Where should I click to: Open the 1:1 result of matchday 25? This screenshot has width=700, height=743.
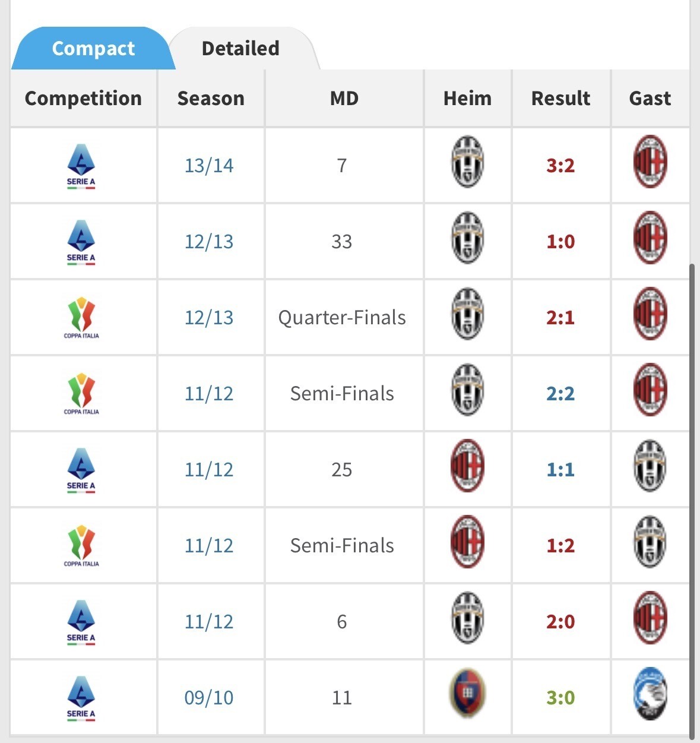(x=560, y=469)
